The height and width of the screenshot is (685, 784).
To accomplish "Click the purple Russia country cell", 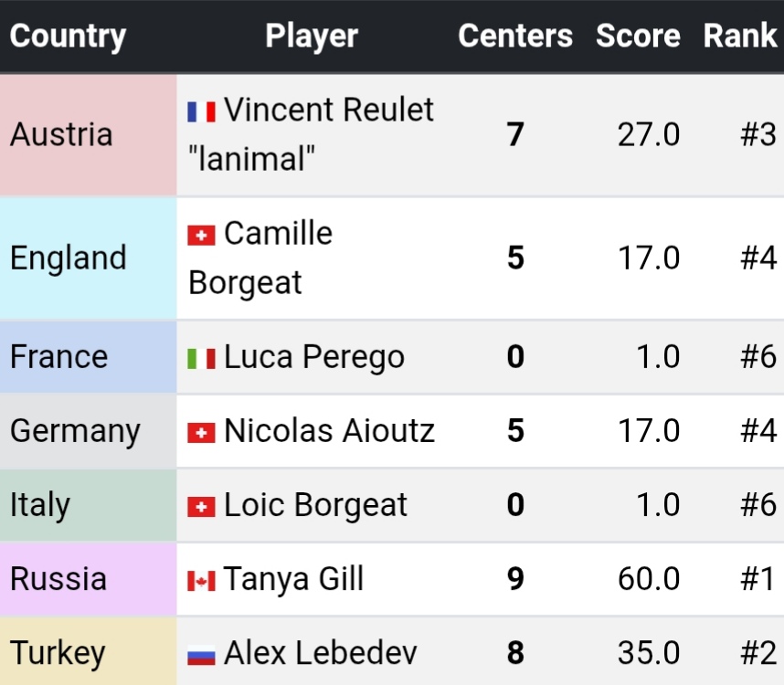I will point(89,579).
